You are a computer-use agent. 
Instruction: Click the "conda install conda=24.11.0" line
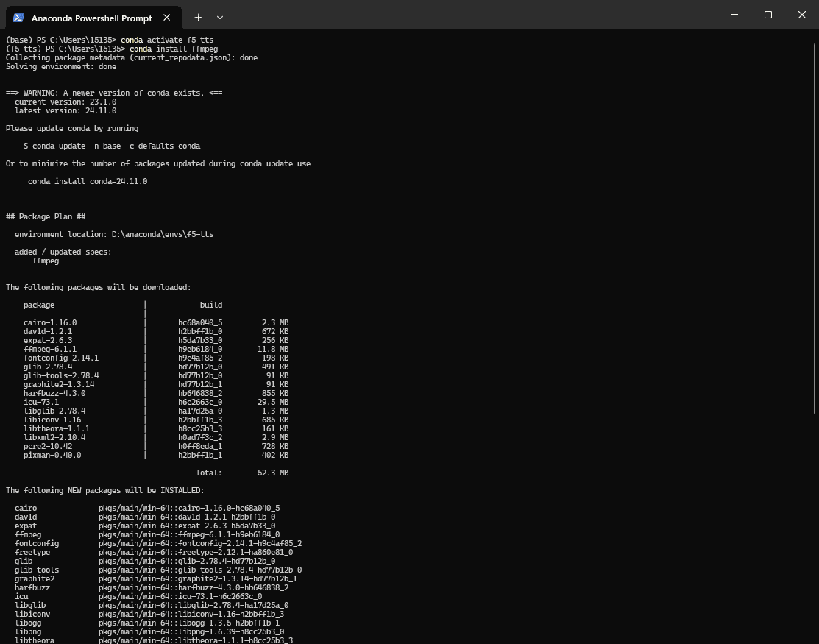click(x=87, y=181)
